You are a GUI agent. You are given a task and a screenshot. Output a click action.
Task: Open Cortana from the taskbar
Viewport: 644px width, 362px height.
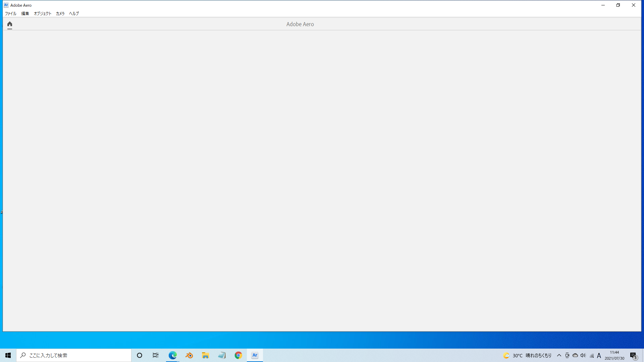coord(139,355)
